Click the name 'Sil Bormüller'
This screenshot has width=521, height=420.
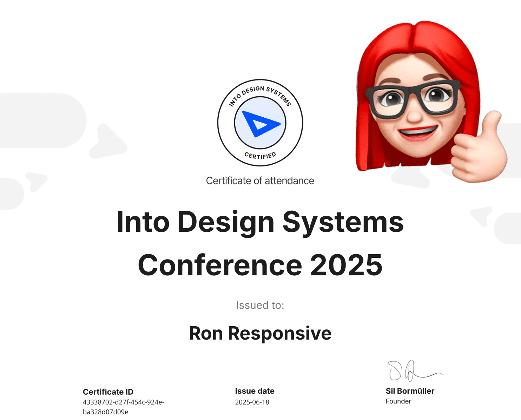click(410, 391)
